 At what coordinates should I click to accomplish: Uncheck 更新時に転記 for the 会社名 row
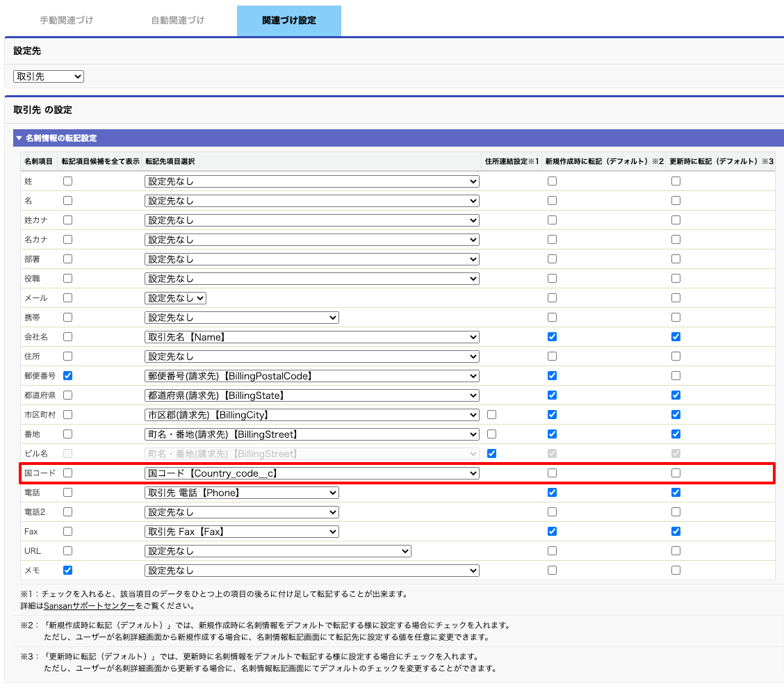pyautogui.click(x=676, y=337)
